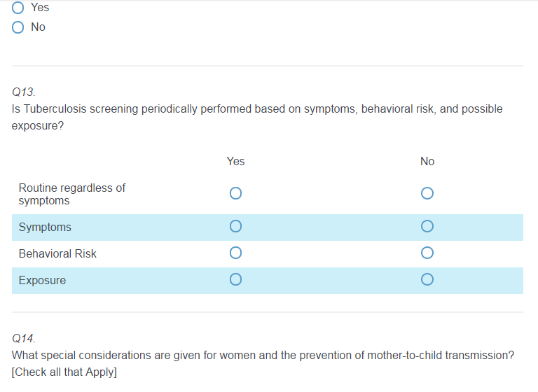Choose No for Routine regardless of symptoms

point(427,192)
